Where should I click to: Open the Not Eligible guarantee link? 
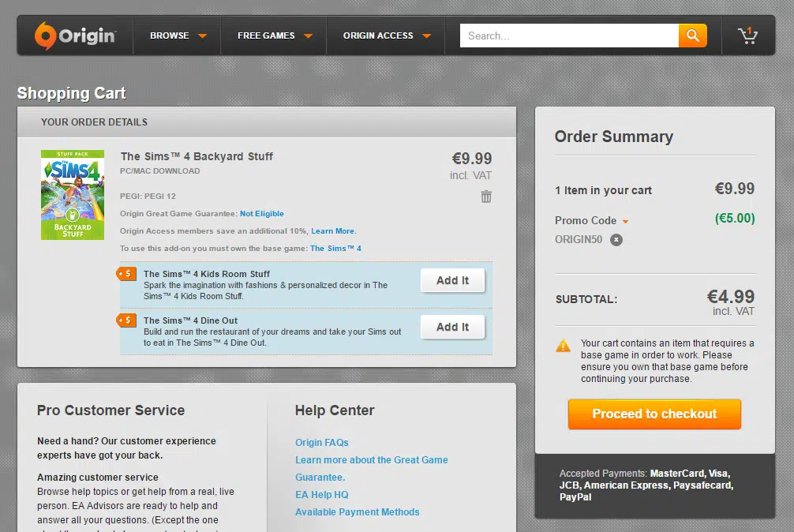(x=261, y=214)
